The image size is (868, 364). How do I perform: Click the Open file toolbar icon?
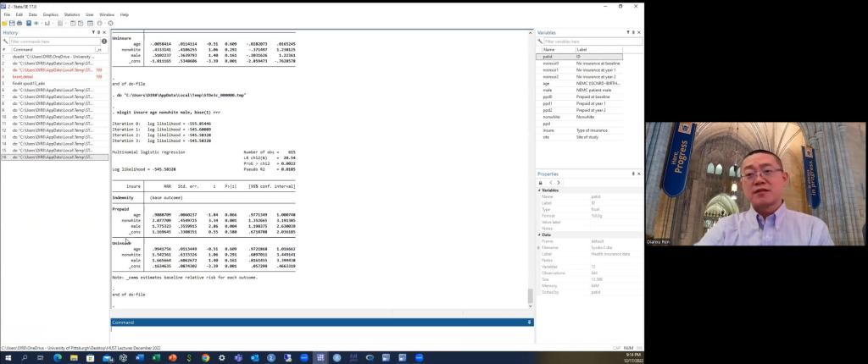[x=3, y=23]
